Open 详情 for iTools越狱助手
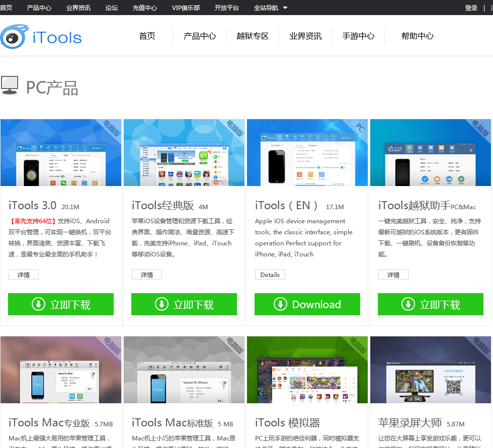The width and height of the screenshot is (493, 448). pos(393,275)
